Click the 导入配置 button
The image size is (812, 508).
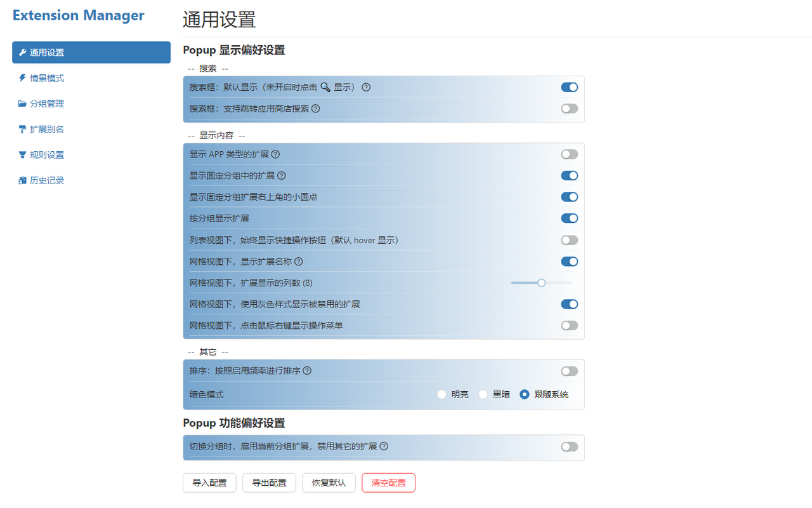tap(209, 483)
